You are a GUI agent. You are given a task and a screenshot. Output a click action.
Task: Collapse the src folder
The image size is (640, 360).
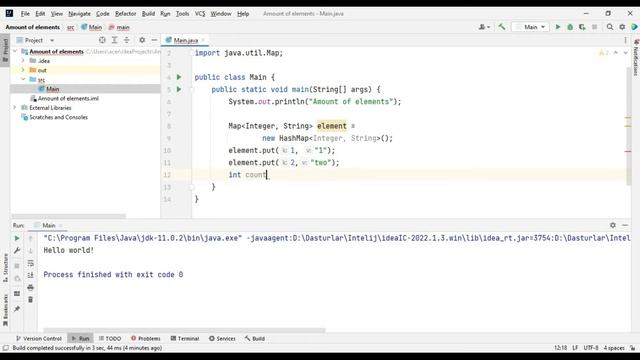(x=23, y=79)
